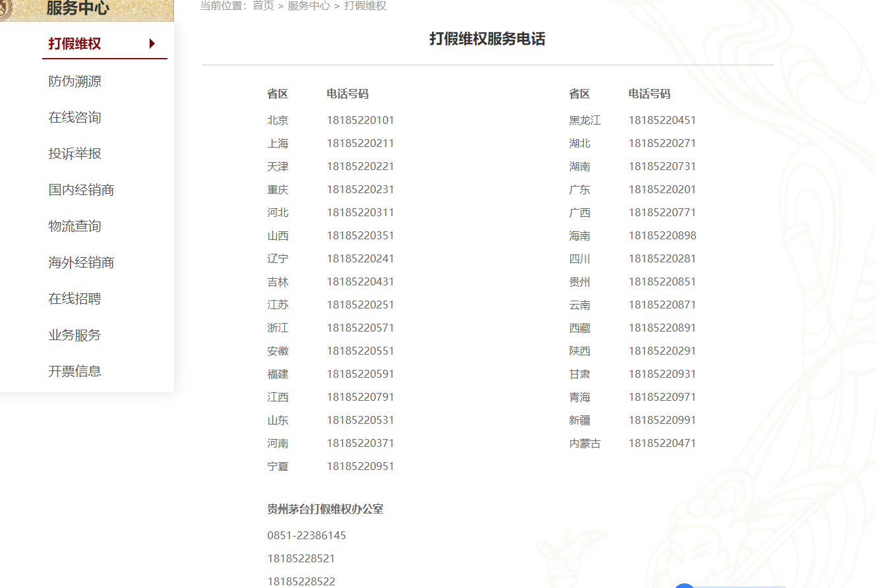Screen dimensions: 876x588
Task: Go to 在线咨询 in the sidebar
Action: coord(74,117)
